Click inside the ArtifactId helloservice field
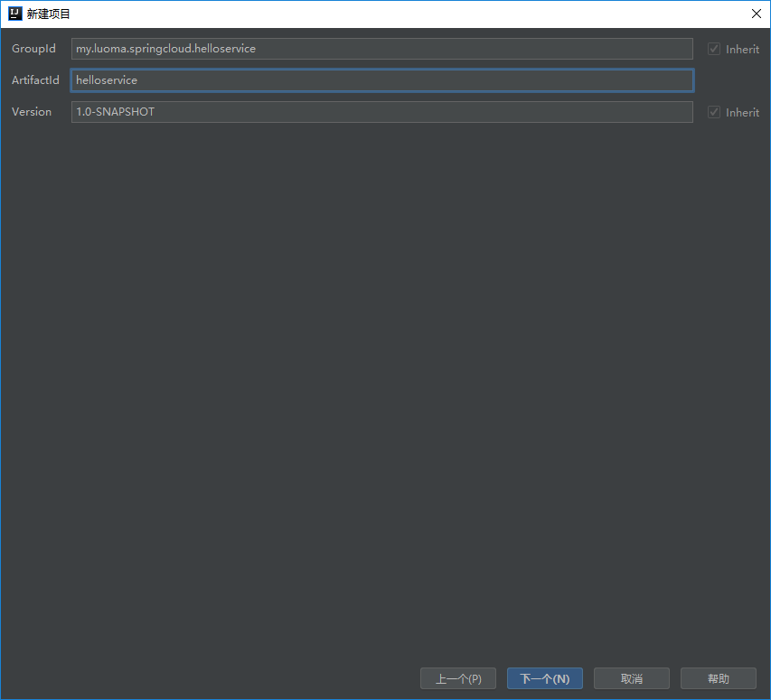 (381, 80)
